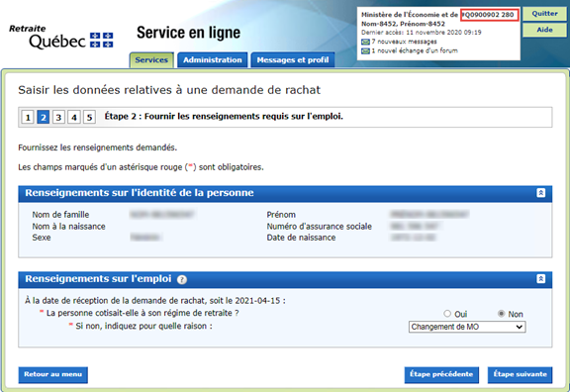Click the Dernier accès date text
The height and width of the screenshot is (392, 570).
421,33
